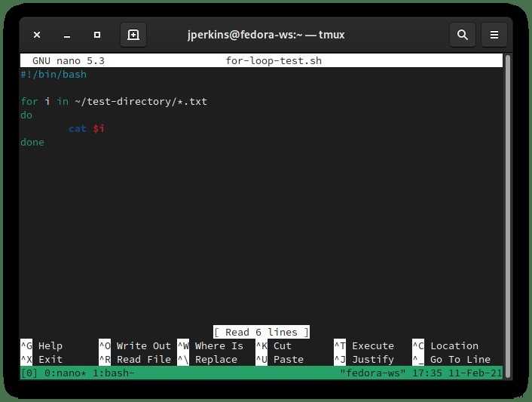The width and height of the screenshot is (532, 402).
Task: Click ^\ Replace shortcut
Action: [x=207, y=359]
